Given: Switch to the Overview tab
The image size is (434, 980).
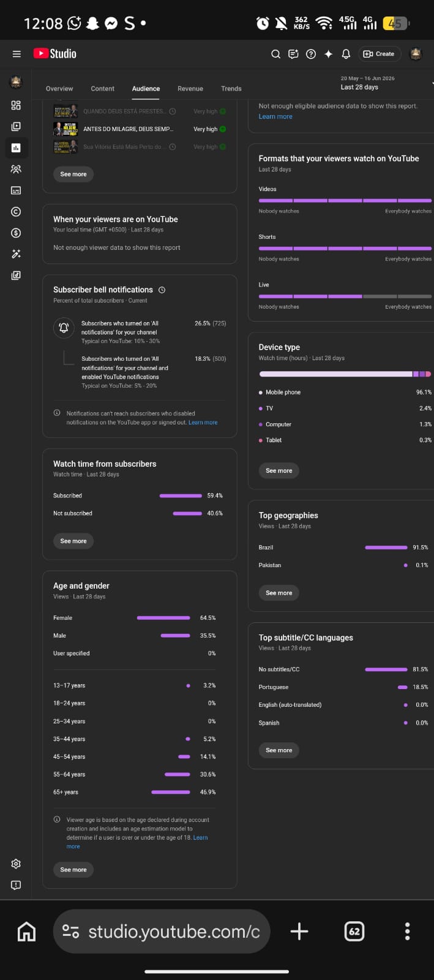Looking at the screenshot, I should 59,89.
